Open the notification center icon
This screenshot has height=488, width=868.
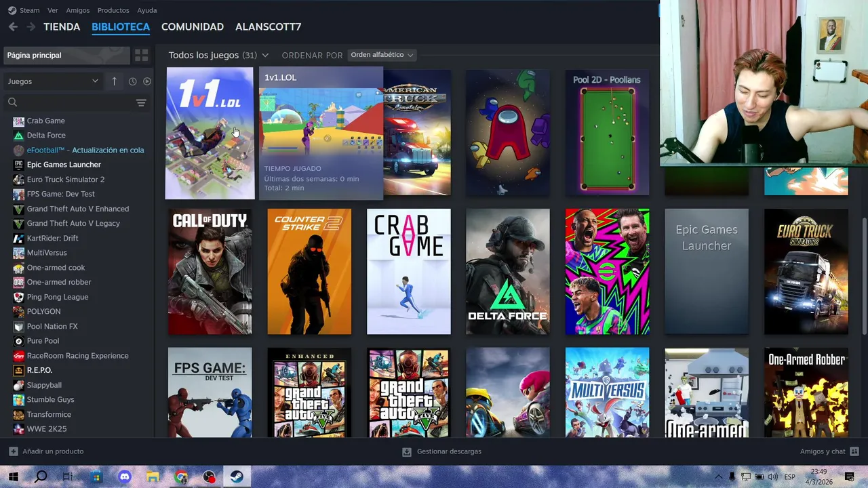[x=849, y=476]
